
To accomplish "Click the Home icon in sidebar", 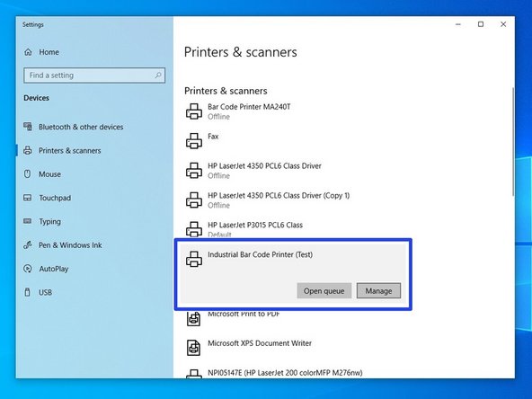I will click(28, 52).
